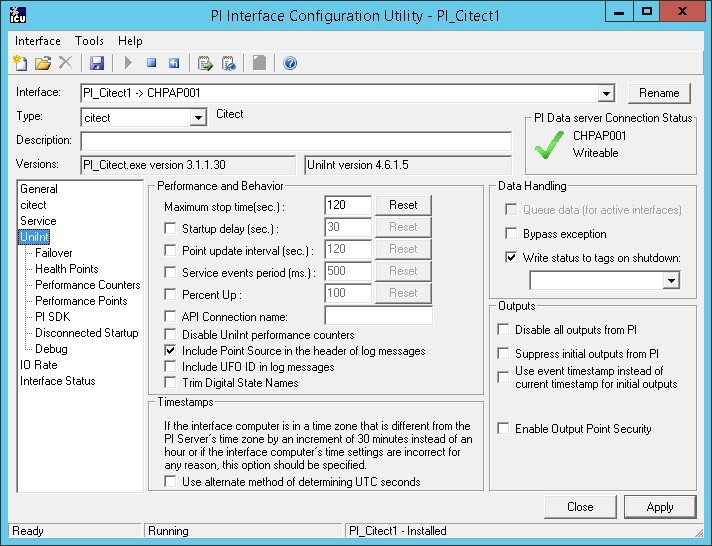Select Disconnected Startup in the tree

pyautogui.click(x=86, y=333)
